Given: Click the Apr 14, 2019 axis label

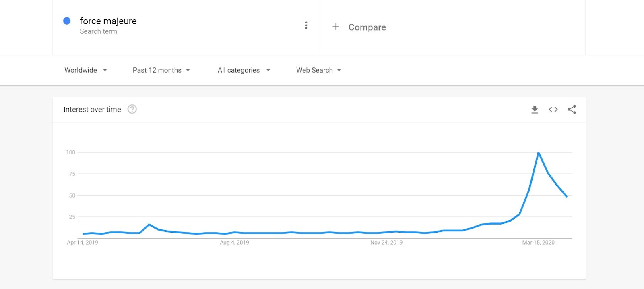Looking at the screenshot, I should click(x=83, y=243).
